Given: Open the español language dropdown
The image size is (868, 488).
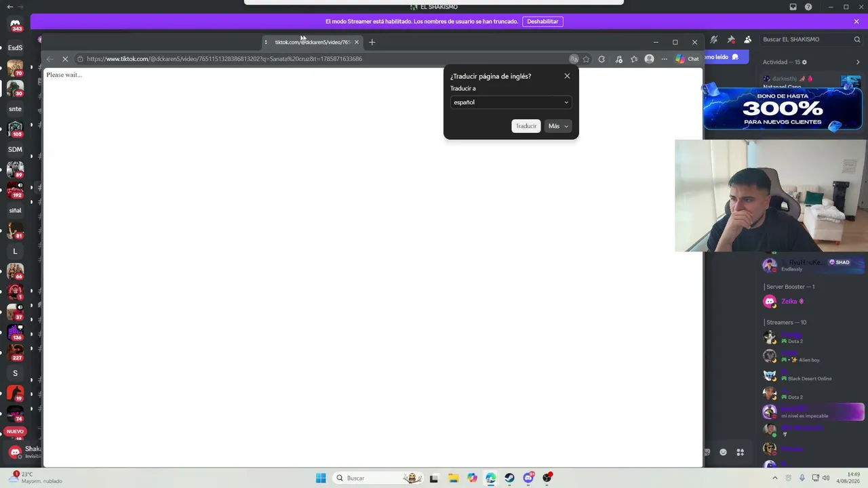Looking at the screenshot, I should [x=511, y=102].
